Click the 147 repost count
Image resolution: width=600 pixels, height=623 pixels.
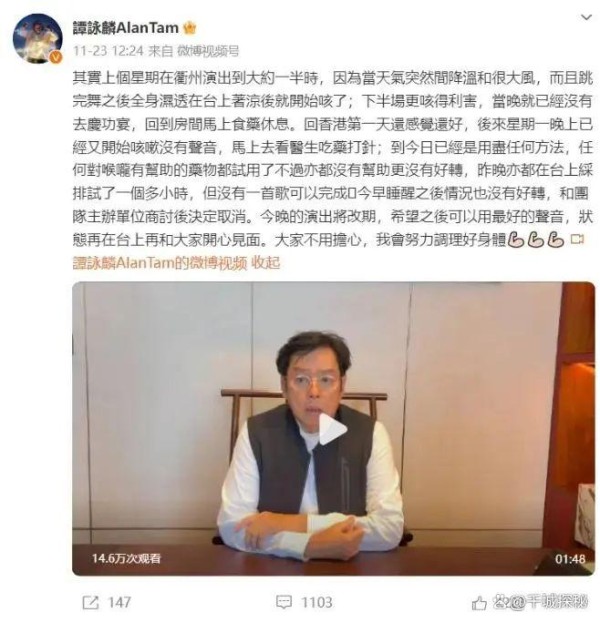pos(119,602)
